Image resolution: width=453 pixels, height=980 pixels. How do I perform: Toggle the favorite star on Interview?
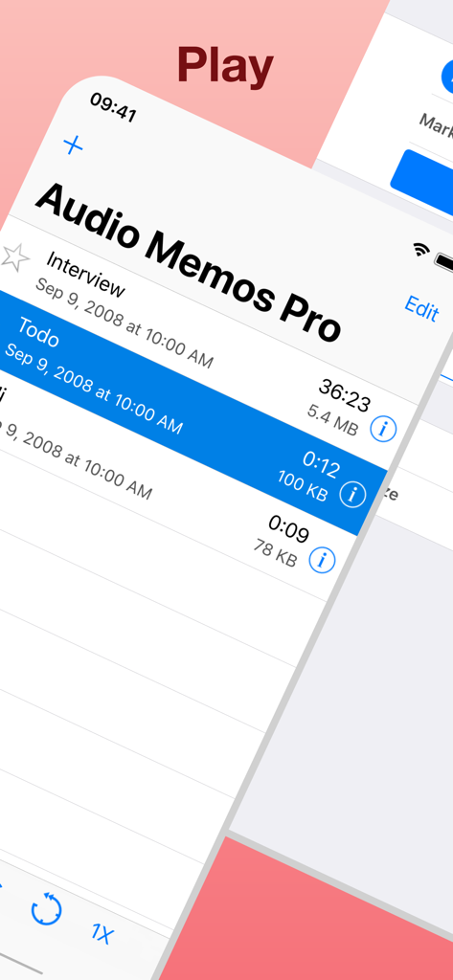(15, 257)
